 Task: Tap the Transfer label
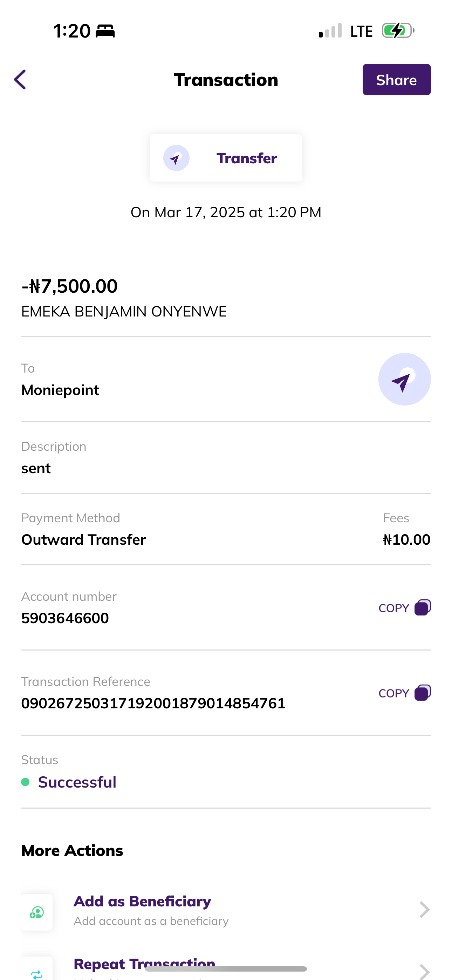pos(247,158)
